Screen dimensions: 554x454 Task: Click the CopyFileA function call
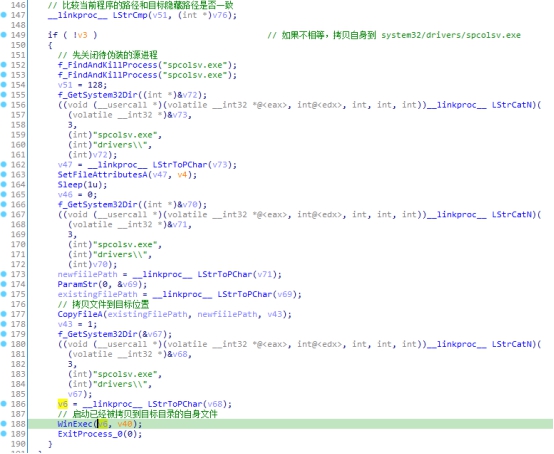[80, 314]
